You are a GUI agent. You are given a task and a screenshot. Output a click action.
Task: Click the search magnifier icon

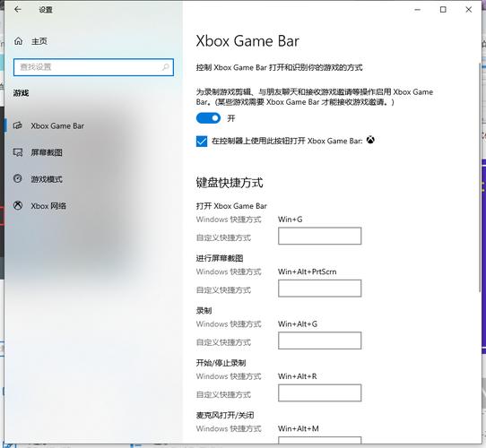(x=166, y=67)
